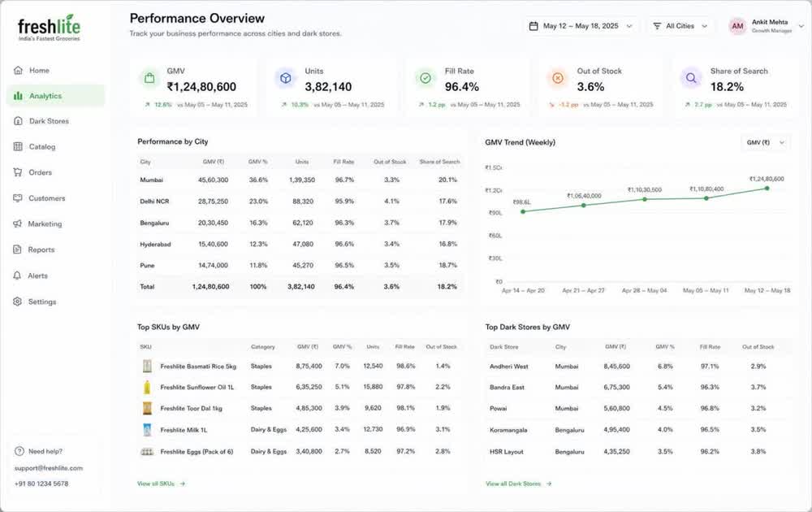This screenshot has height=512, width=812.
Task: Open the GMV (₹) chart metric dropdown
Action: pos(765,142)
